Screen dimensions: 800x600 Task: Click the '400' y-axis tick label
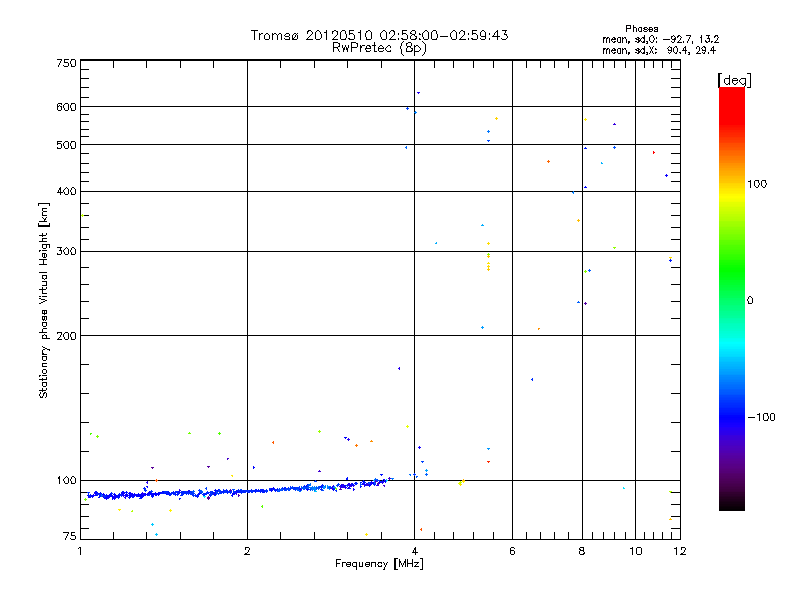(x=66, y=191)
